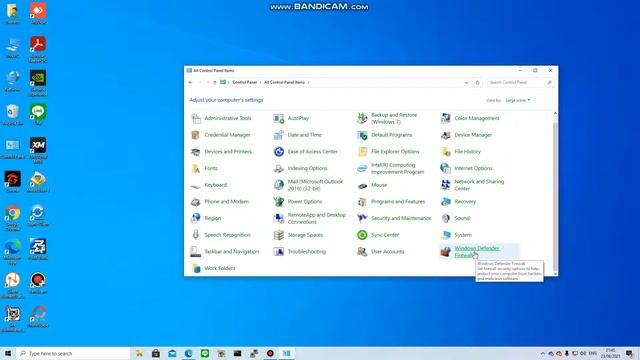Select the XM desktop shortcut
The image size is (640, 360).
coord(38,150)
